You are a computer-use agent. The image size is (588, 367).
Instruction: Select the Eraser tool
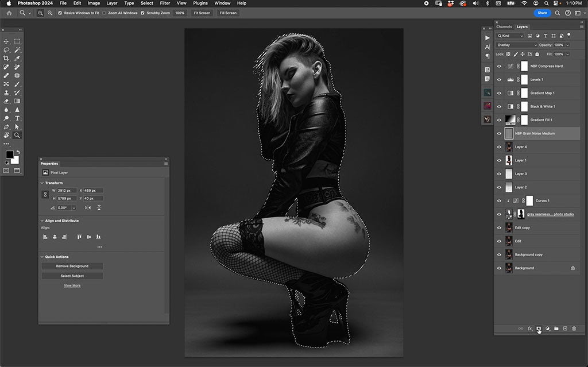(6, 101)
